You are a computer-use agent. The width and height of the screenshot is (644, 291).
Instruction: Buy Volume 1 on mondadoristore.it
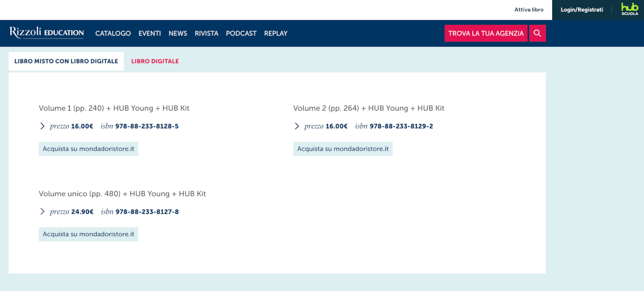coord(89,149)
